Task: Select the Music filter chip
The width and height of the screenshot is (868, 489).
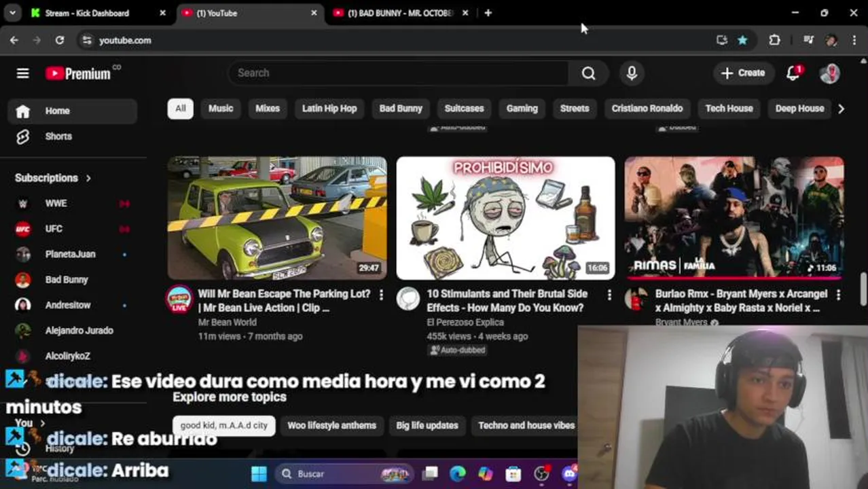Action: click(x=221, y=109)
